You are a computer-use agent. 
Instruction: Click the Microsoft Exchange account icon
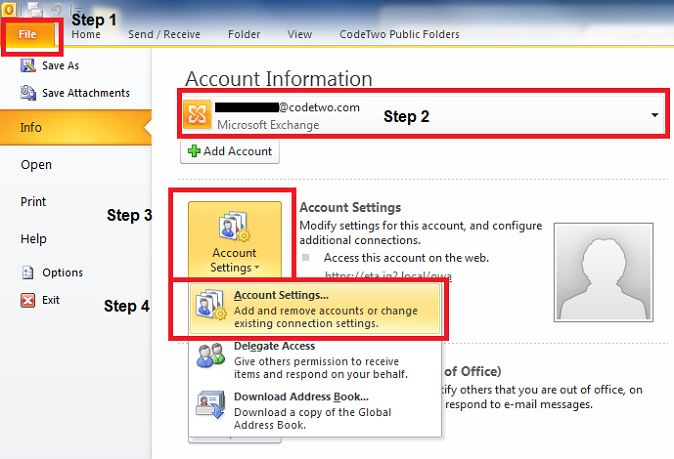click(198, 115)
